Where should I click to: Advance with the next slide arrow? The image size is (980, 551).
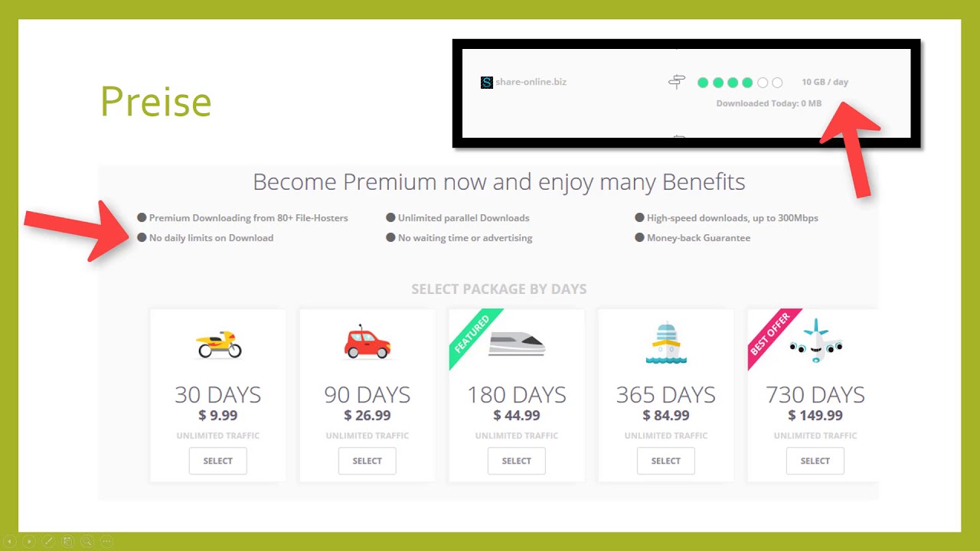pos(29,541)
